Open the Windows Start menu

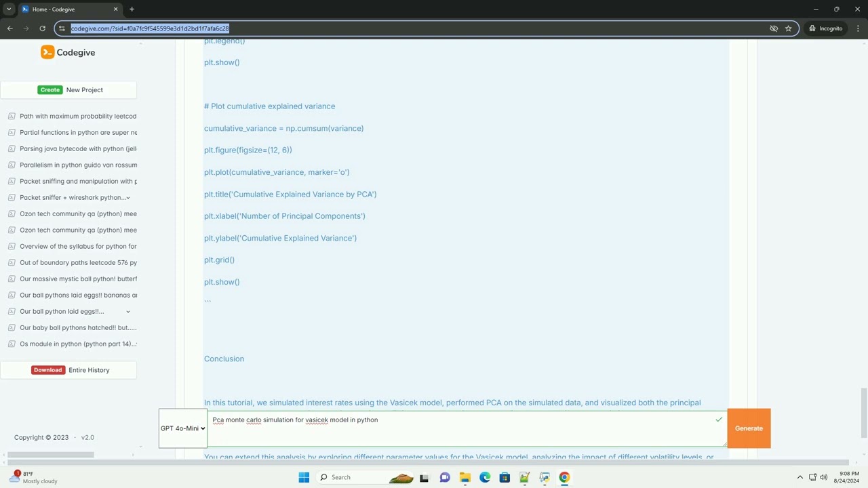[304, 477]
